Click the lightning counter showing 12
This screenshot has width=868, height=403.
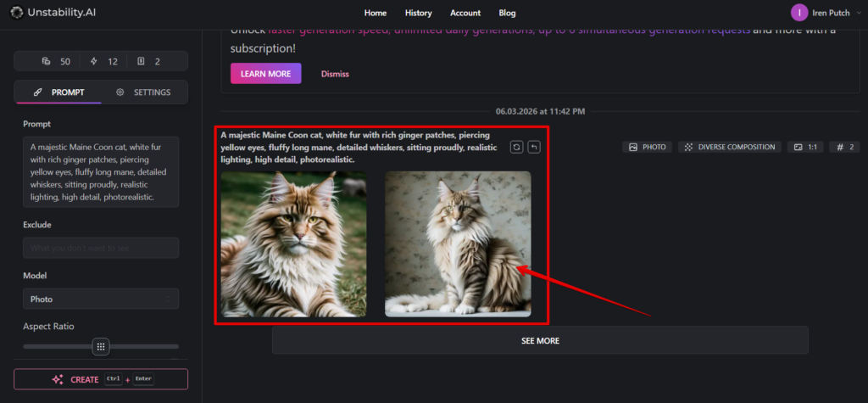[x=104, y=62]
